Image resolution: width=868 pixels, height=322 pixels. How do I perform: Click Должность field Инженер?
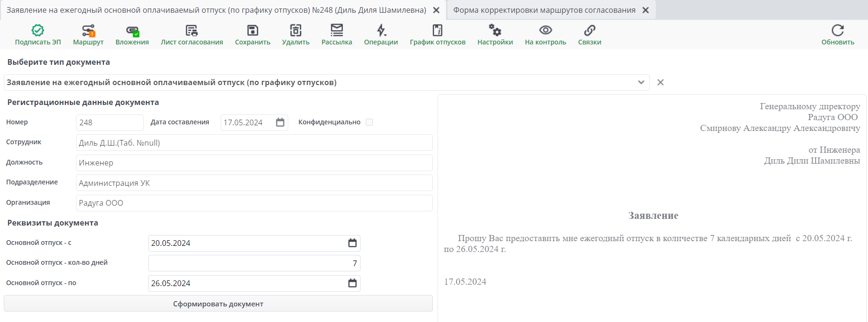click(x=254, y=163)
